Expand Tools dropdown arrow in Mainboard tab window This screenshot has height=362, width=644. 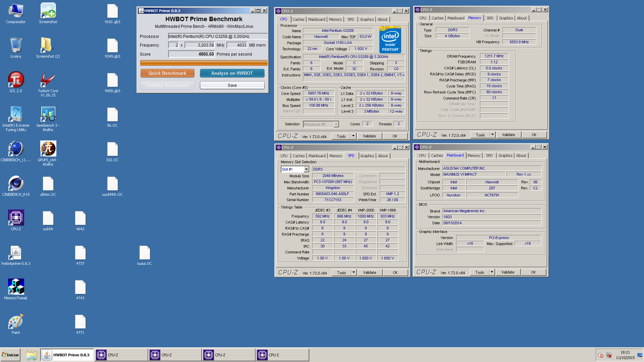(x=492, y=272)
